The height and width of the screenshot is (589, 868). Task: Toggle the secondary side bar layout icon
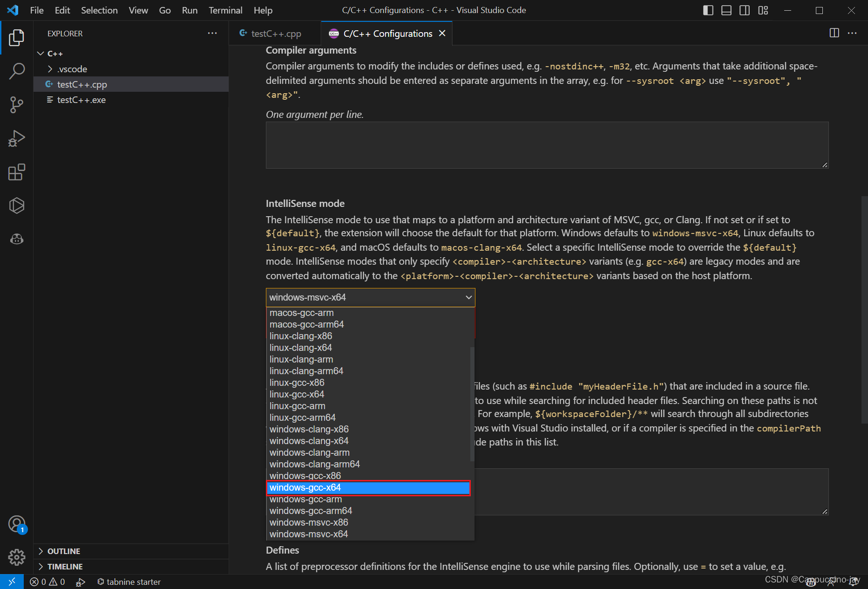click(745, 10)
